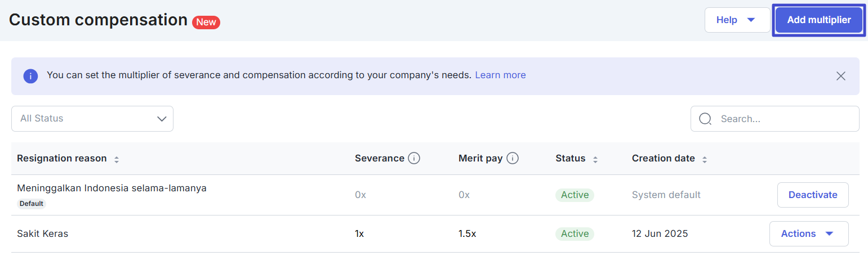Click the Sakit Keras row name
The height and width of the screenshot is (256, 868).
pyautogui.click(x=43, y=233)
